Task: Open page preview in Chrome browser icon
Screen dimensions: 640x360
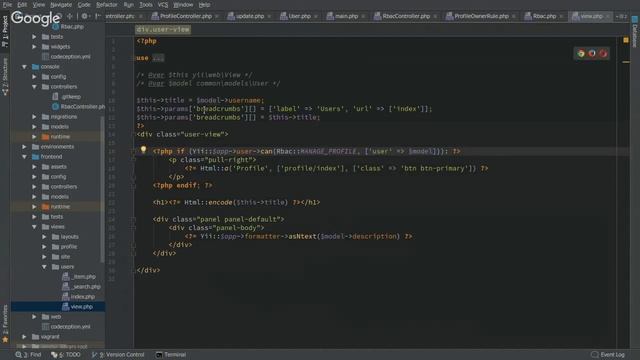Action: tap(581, 53)
